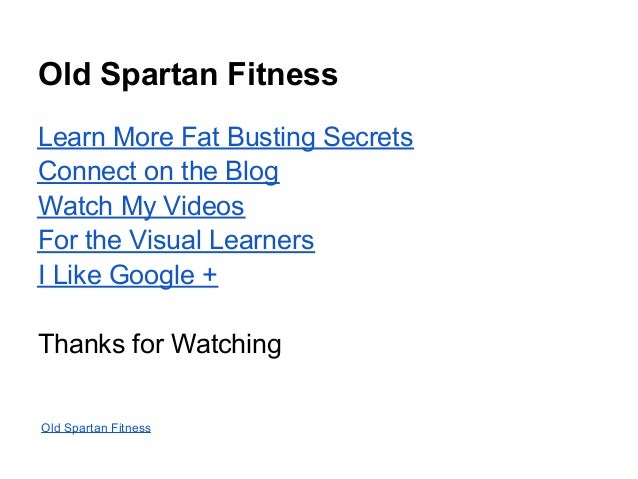
Task: Click the plus sign after Google
Action: tap(210, 275)
